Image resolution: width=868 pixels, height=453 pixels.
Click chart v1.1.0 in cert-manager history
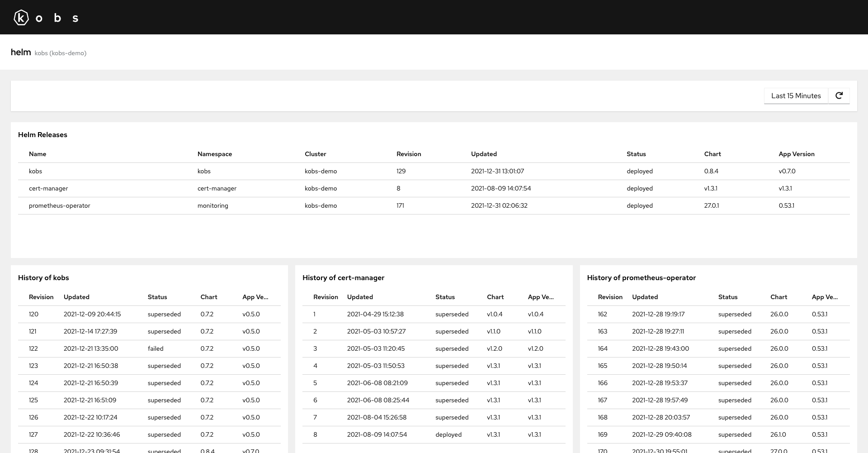pyautogui.click(x=494, y=331)
